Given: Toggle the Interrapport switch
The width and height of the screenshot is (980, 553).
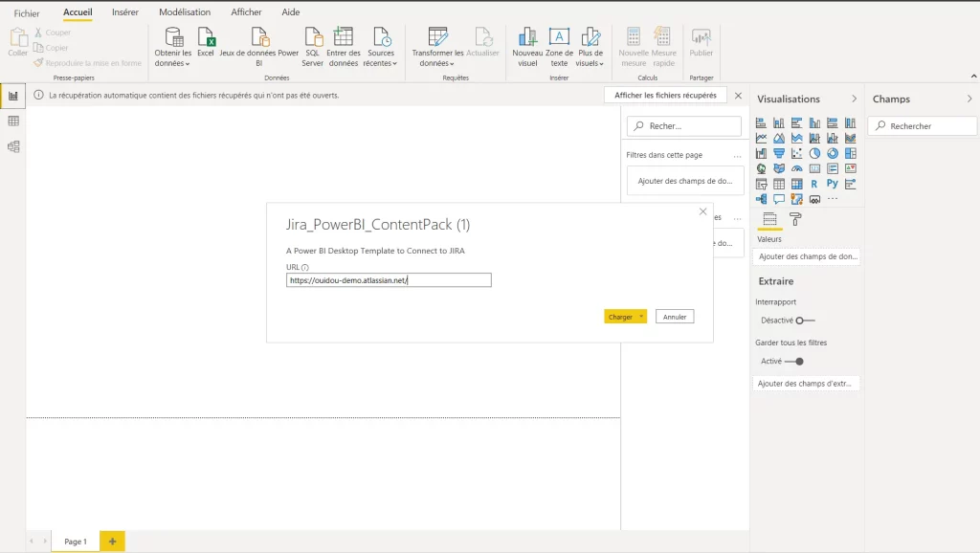Looking at the screenshot, I should coord(805,321).
